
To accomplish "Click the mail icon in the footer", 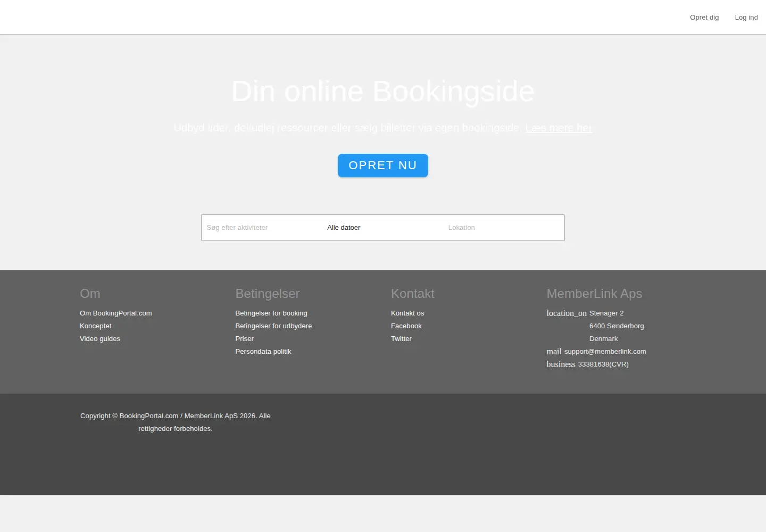I will (554, 352).
